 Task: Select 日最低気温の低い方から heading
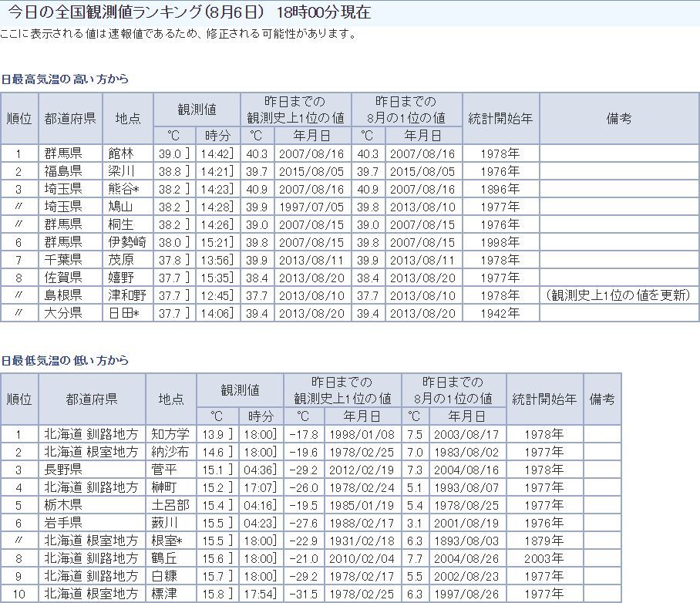click(x=66, y=360)
